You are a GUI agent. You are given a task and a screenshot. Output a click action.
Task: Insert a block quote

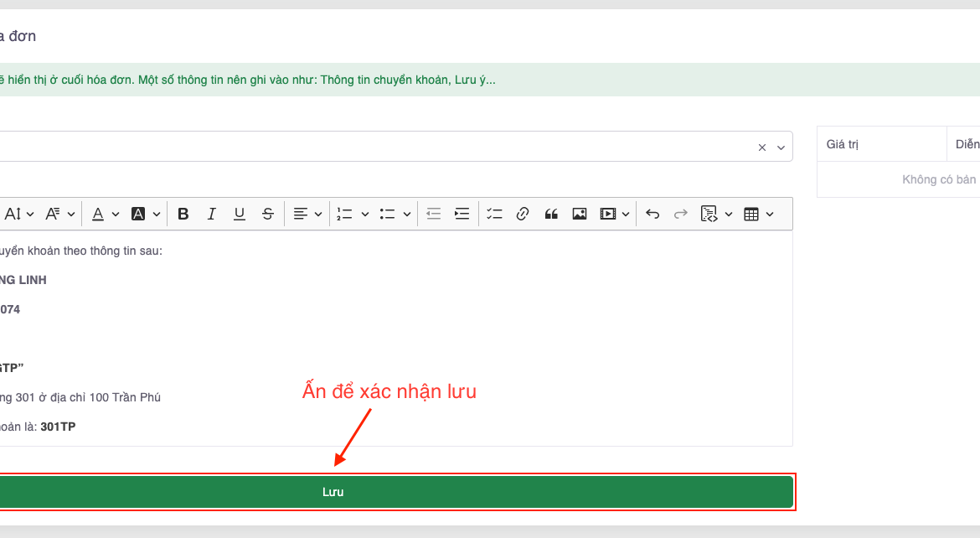pos(551,214)
